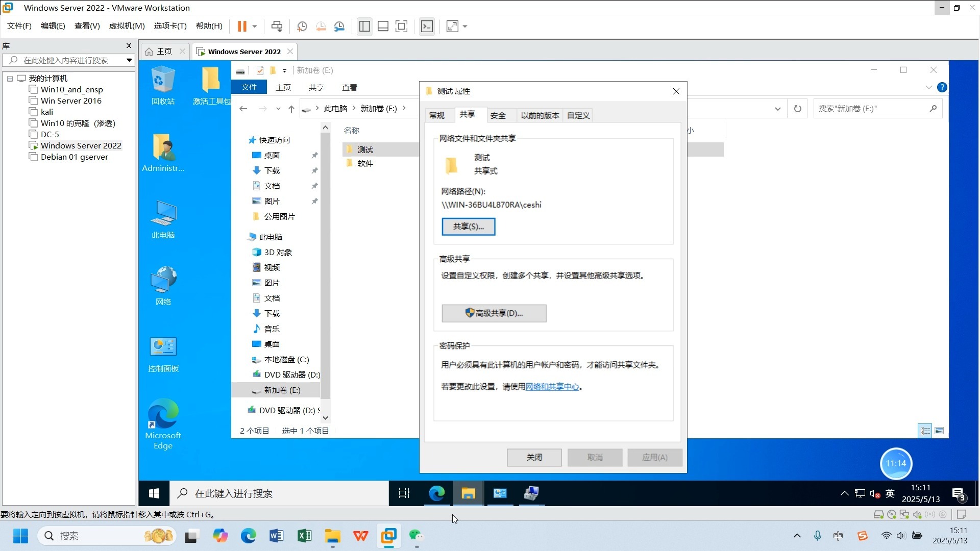
Task: Open the recent locations dropdown chevron
Action: pos(278,109)
